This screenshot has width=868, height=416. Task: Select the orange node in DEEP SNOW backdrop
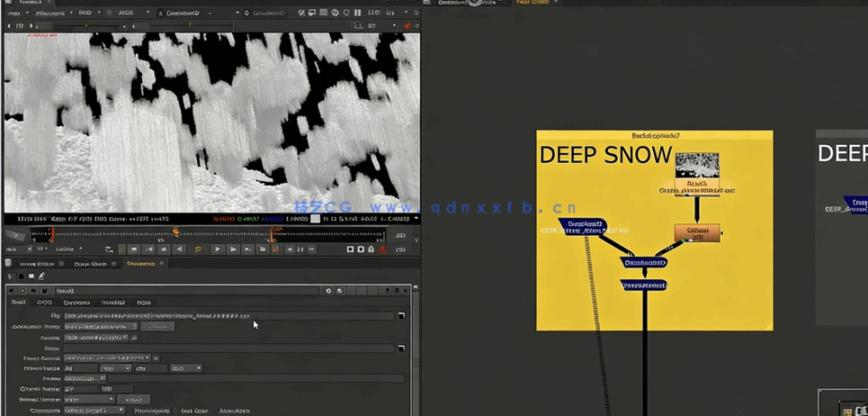point(696,232)
